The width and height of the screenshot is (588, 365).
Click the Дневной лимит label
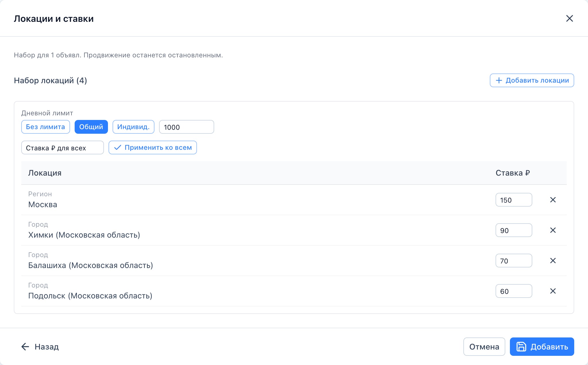tap(47, 113)
